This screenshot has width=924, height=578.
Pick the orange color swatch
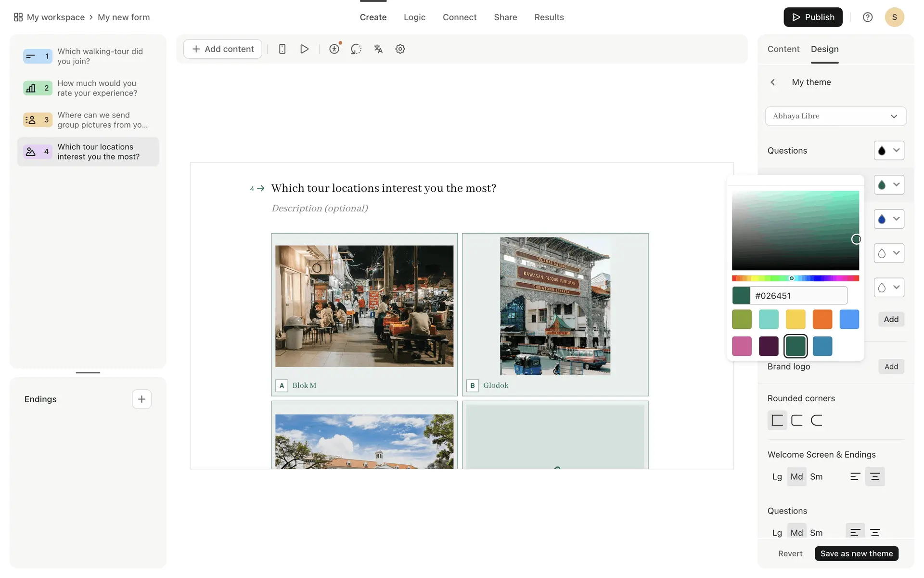coord(822,319)
